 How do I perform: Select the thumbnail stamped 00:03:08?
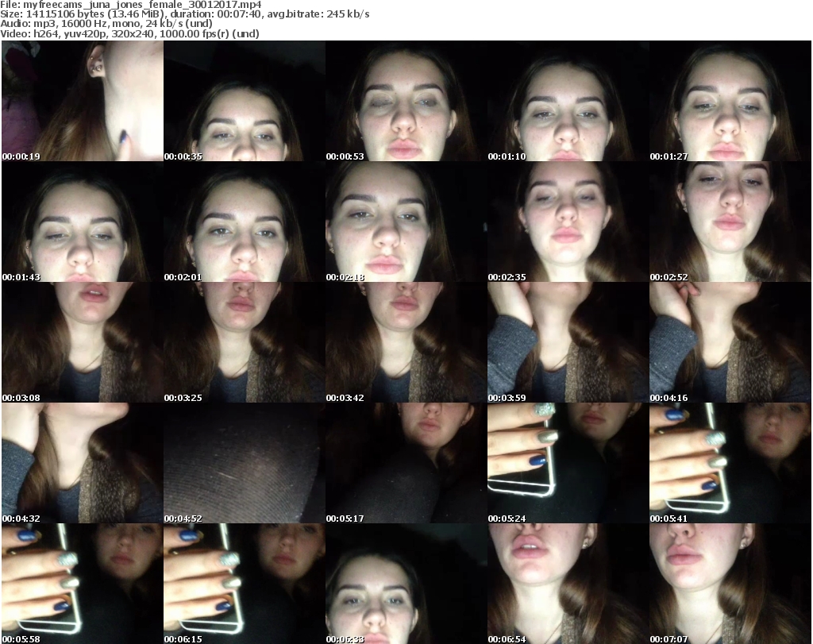pos(83,343)
